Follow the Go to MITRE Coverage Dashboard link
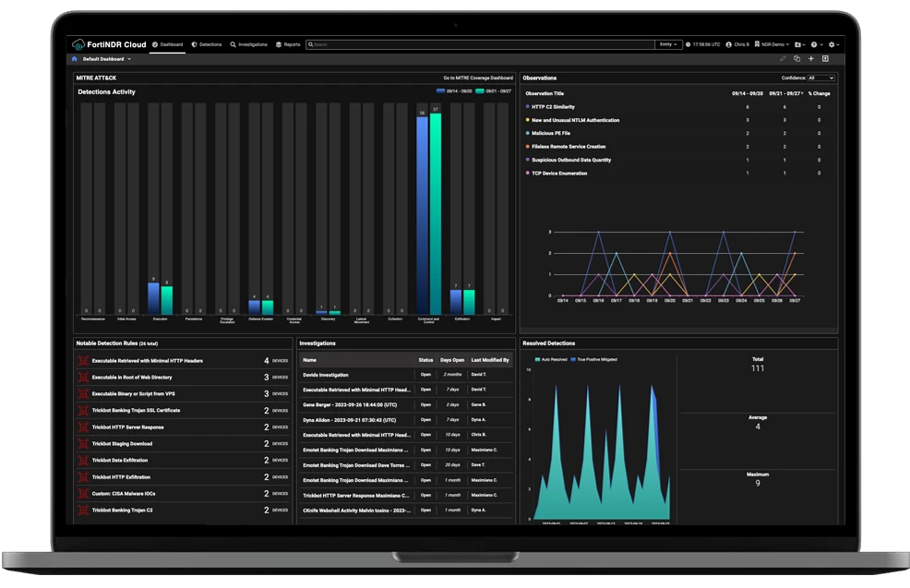This screenshot has height=588, width=910. [x=477, y=78]
